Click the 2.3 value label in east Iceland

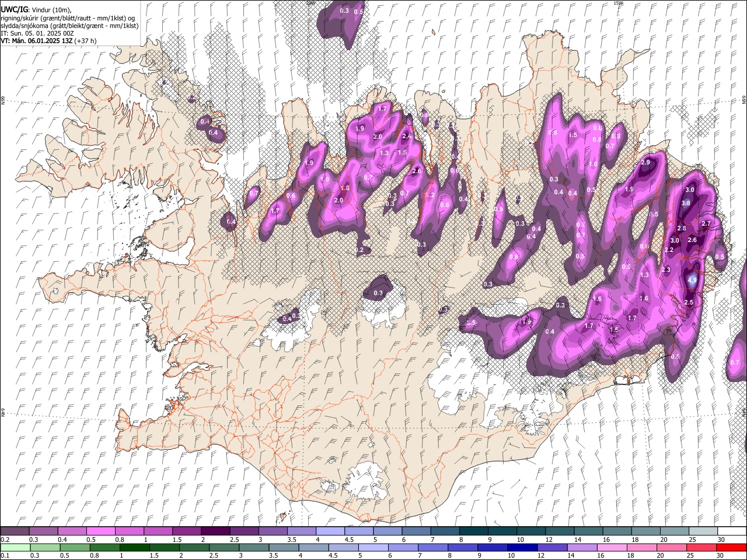(x=666, y=270)
